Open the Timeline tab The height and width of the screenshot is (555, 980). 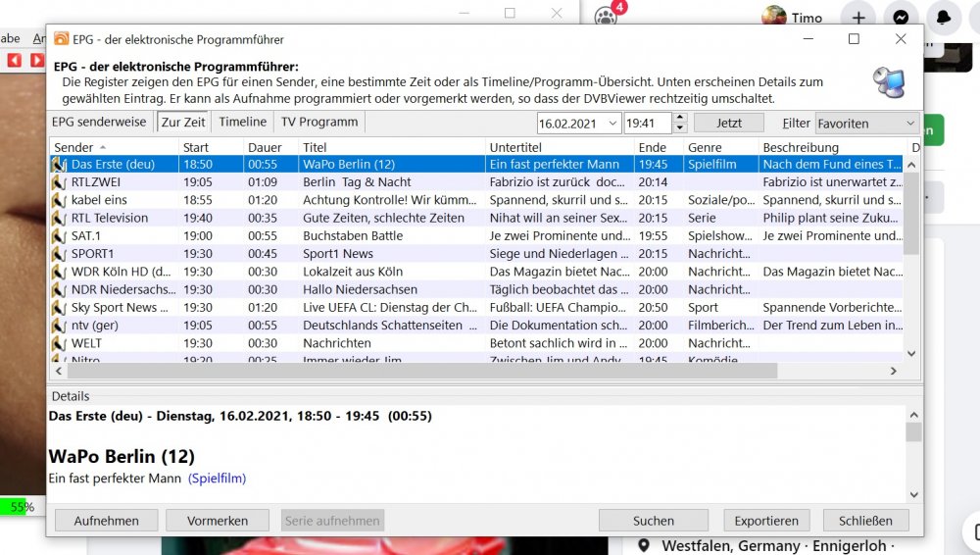point(242,123)
